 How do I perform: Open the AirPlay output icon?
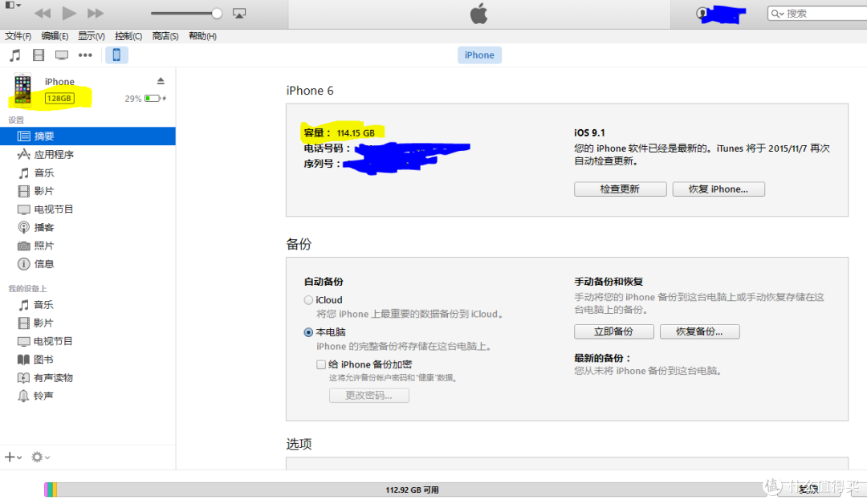[x=239, y=14]
